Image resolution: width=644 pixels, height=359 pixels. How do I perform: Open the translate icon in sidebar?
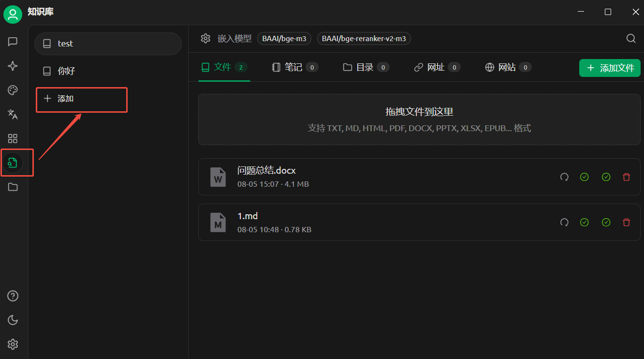13,114
